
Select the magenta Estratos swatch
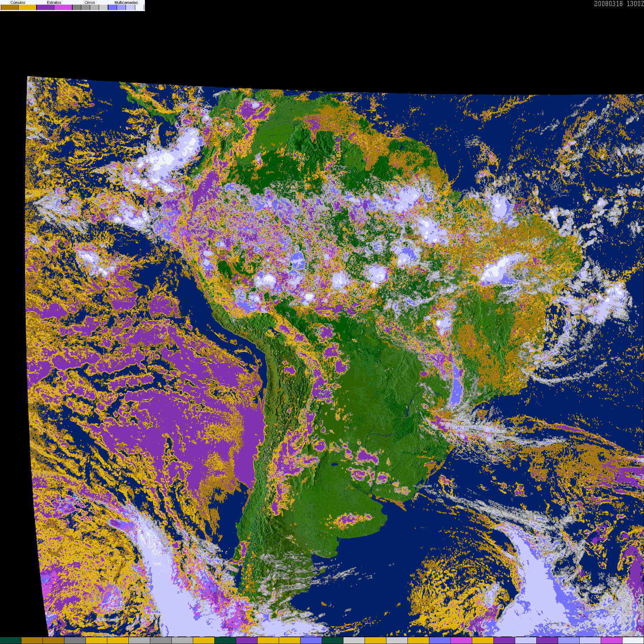click(x=63, y=7)
